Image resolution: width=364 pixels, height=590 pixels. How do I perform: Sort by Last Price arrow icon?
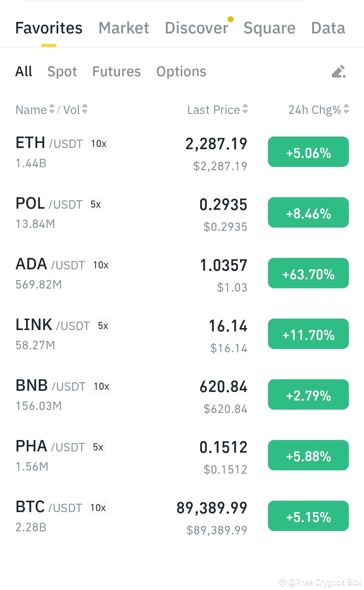[x=245, y=109]
